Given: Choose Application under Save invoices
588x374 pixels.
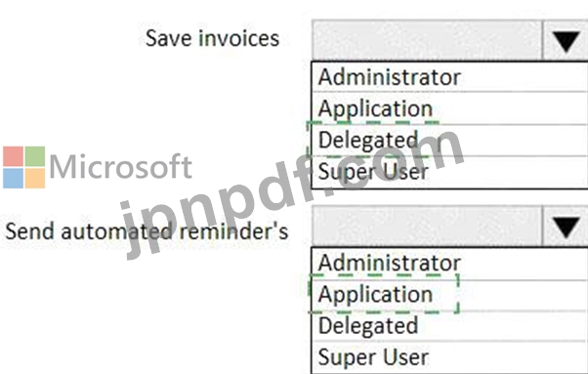Looking at the screenshot, I should point(449,108).
